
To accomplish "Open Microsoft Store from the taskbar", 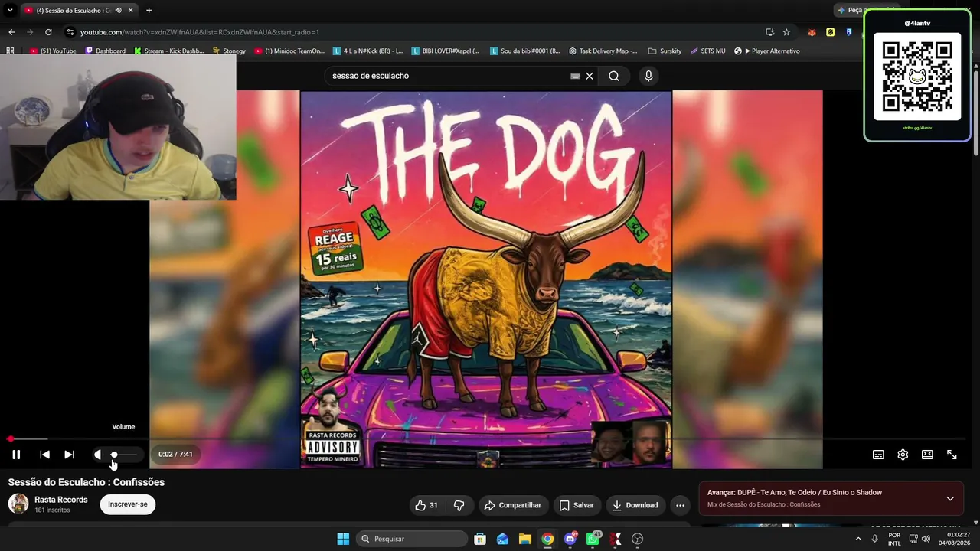I will 479,539.
